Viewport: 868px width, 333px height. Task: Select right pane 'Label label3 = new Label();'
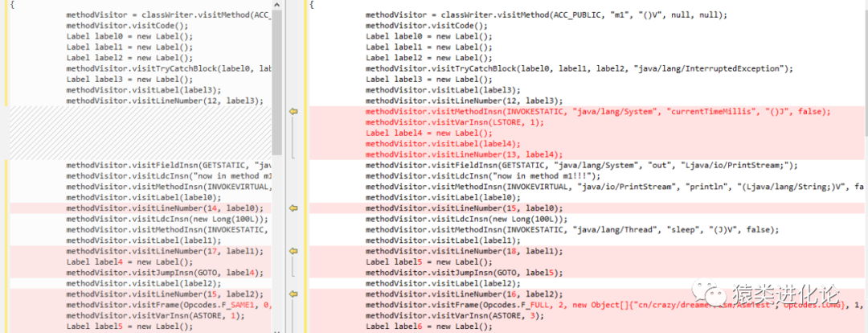tap(428, 80)
